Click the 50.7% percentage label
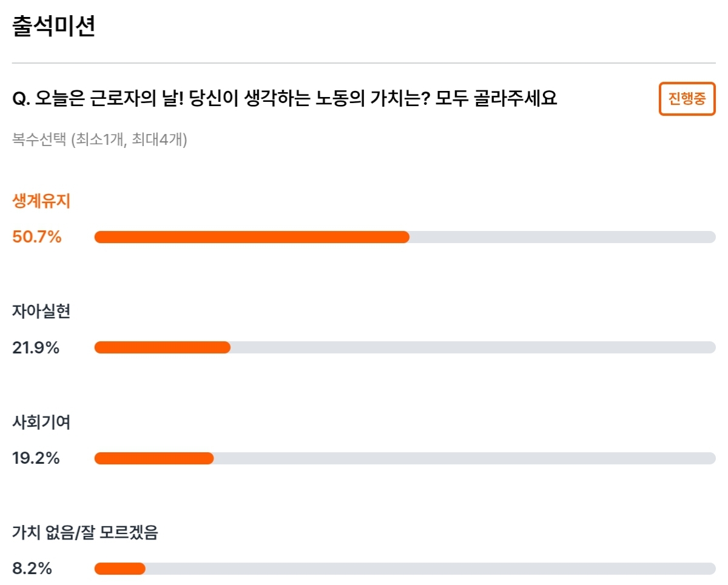Screen dimensions: 728x585 tap(37, 237)
